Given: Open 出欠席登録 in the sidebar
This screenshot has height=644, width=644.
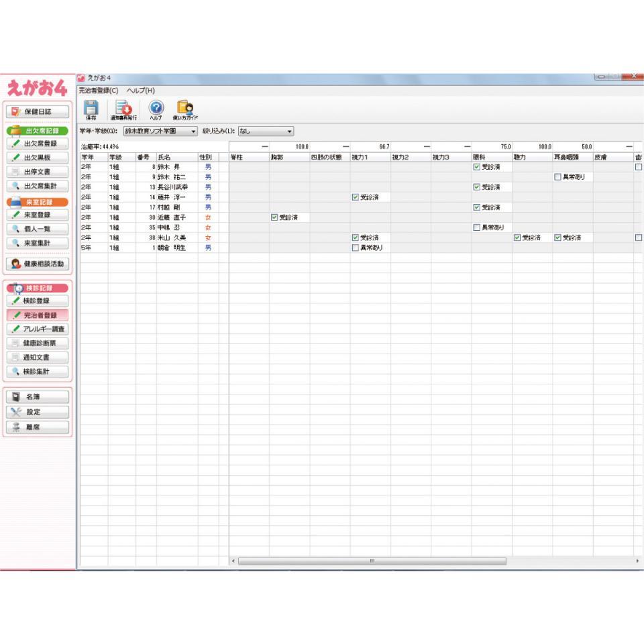Looking at the screenshot, I should [x=38, y=144].
